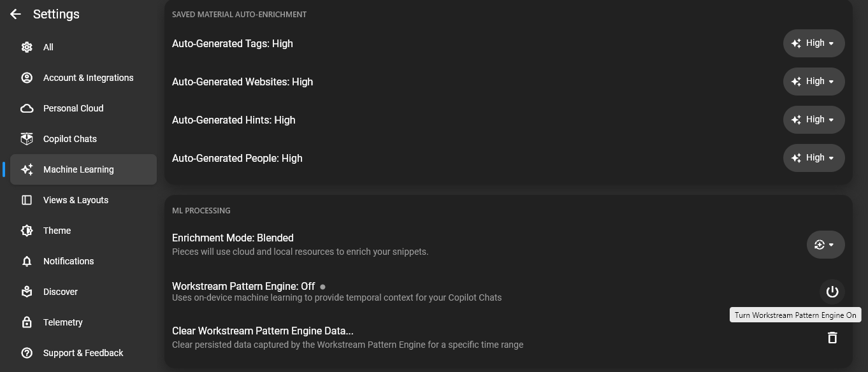Open the Auto-Generated Tags level dropdown
This screenshot has height=372, width=868.
[x=814, y=43]
